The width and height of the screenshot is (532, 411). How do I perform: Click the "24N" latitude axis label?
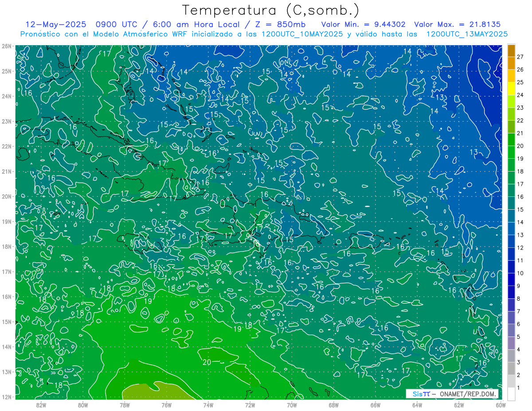6,96
